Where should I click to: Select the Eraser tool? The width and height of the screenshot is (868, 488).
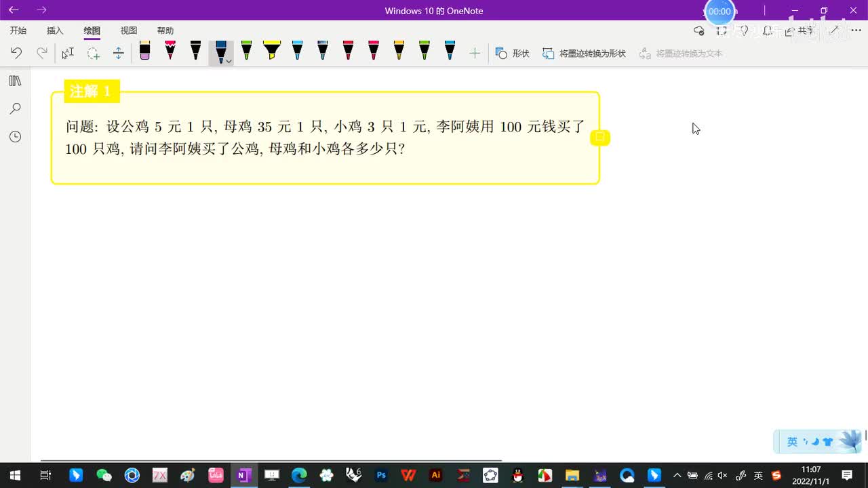(x=144, y=51)
